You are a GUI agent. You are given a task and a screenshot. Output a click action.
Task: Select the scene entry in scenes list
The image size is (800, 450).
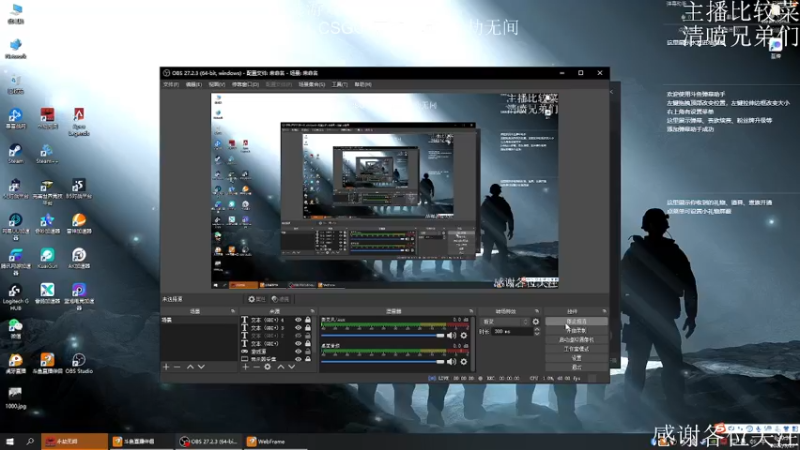point(199,320)
